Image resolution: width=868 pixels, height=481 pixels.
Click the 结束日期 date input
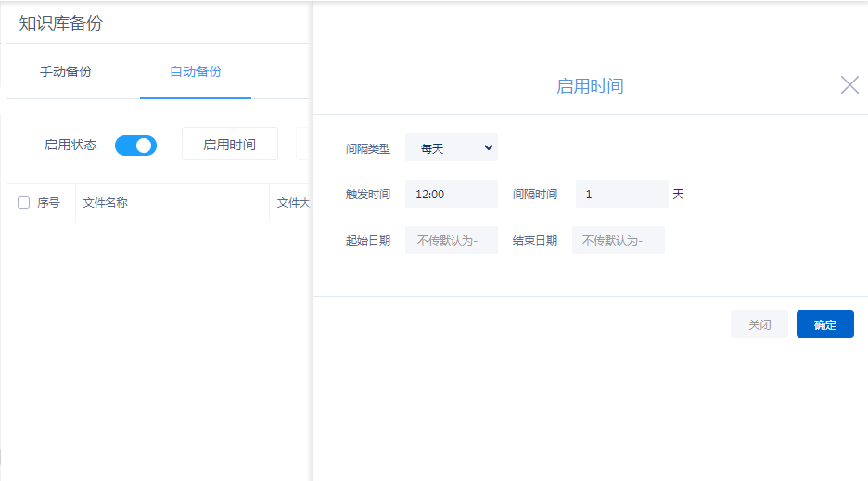pos(618,241)
